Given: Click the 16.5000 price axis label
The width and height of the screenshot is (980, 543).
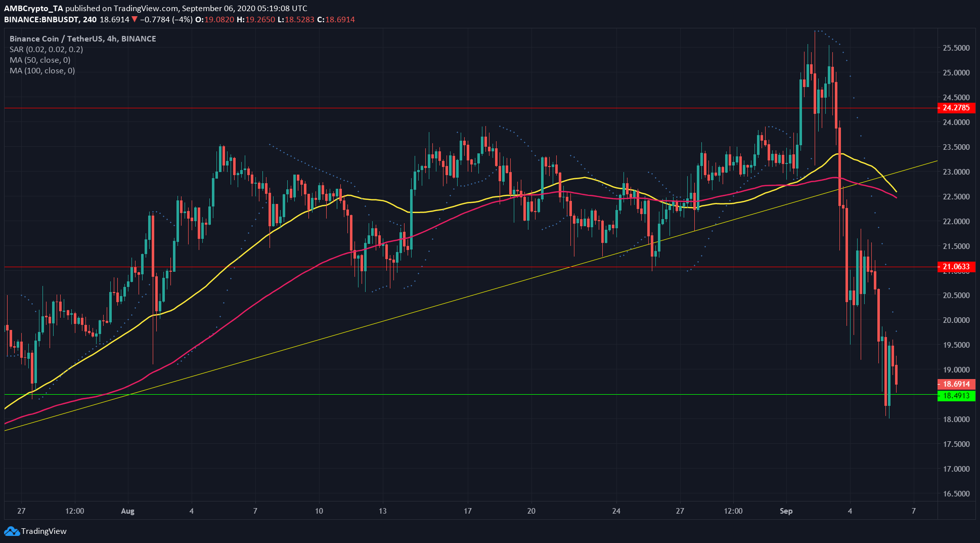Looking at the screenshot, I should [x=956, y=494].
